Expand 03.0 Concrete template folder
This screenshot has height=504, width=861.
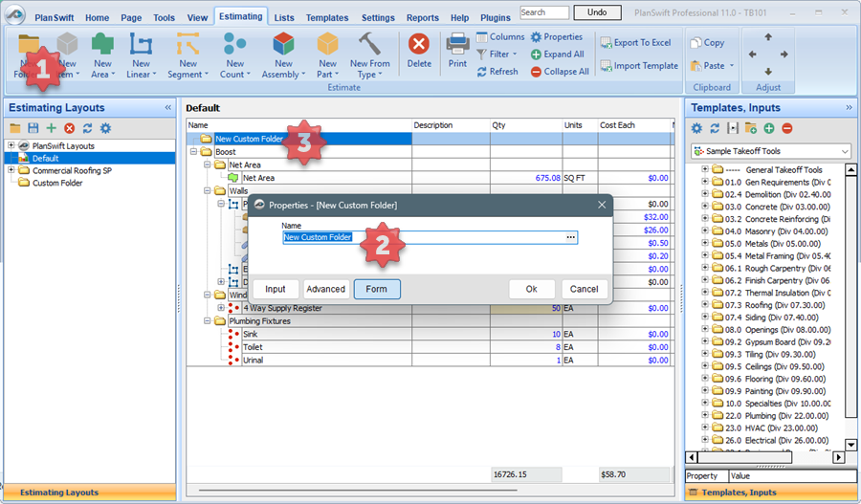(705, 207)
